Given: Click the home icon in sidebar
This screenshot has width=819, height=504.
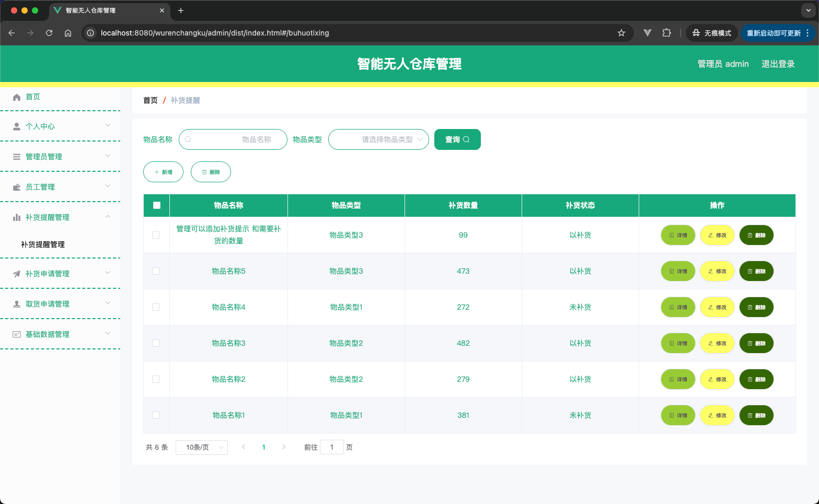Looking at the screenshot, I should coord(17,97).
